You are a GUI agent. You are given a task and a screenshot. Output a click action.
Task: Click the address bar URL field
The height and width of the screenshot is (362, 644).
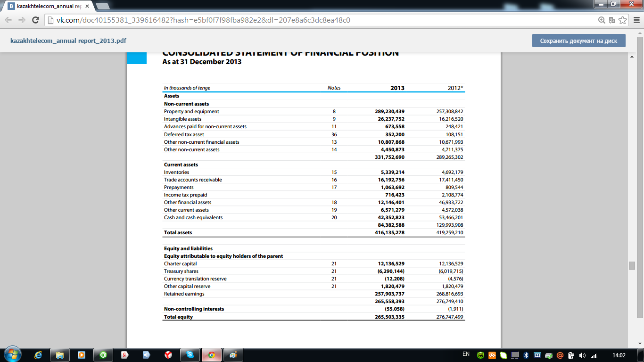321,20
